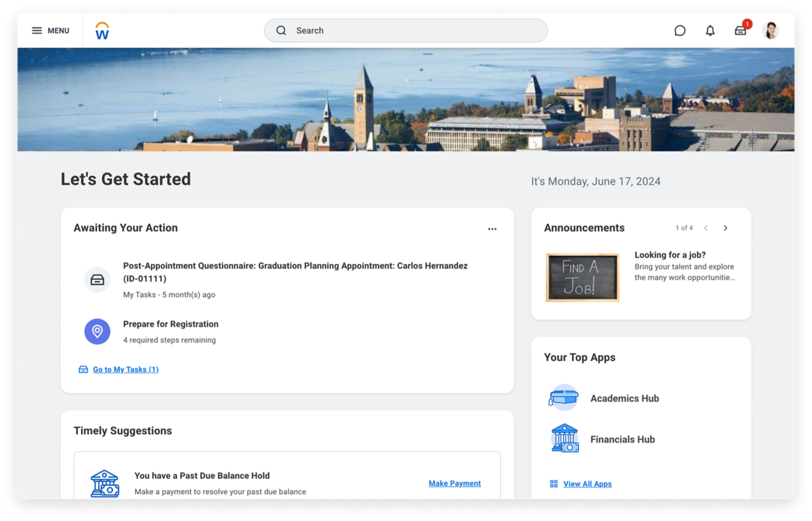Image resolution: width=812 pixels, height=521 pixels.
Task: Click the Financials Hub bank icon
Action: pos(565,438)
